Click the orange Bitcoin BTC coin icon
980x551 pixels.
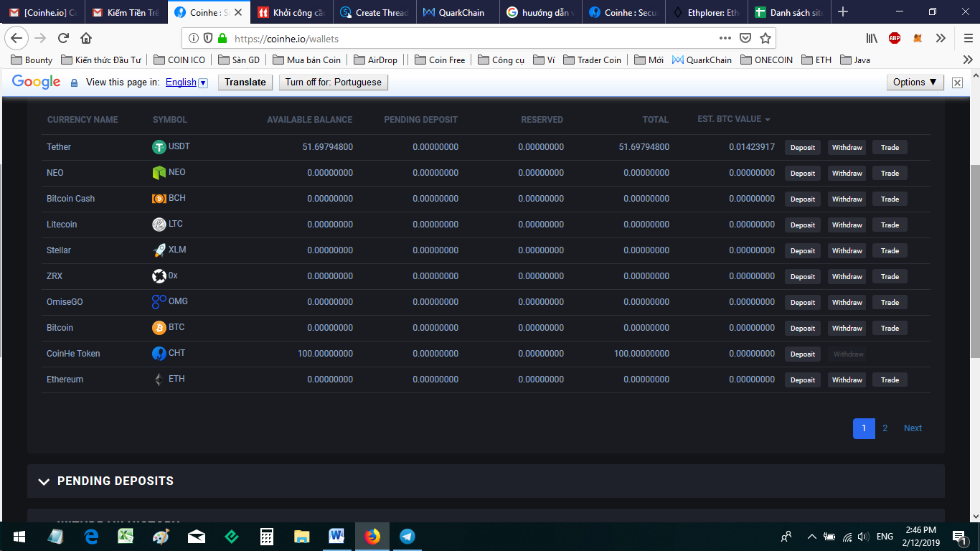pos(159,328)
